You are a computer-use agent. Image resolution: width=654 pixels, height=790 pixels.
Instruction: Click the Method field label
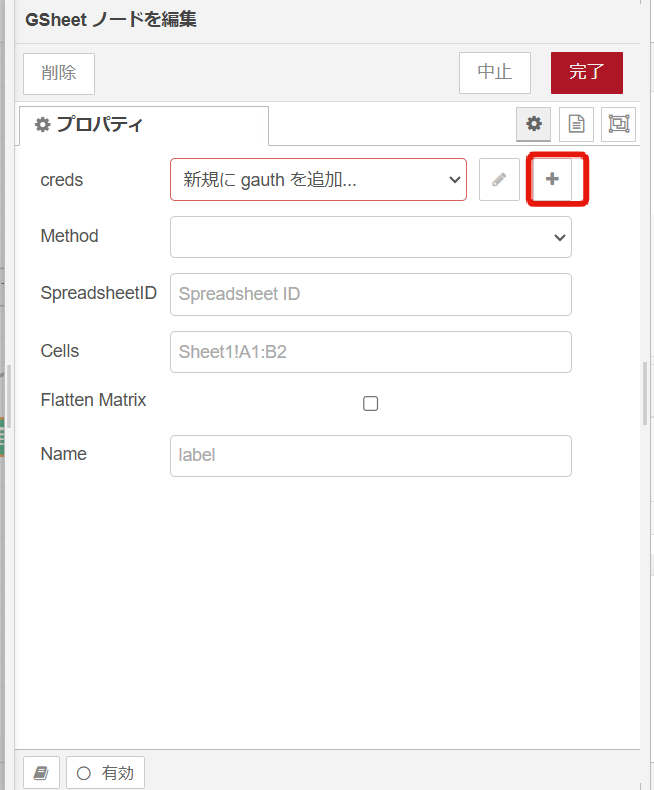[70, 236]
